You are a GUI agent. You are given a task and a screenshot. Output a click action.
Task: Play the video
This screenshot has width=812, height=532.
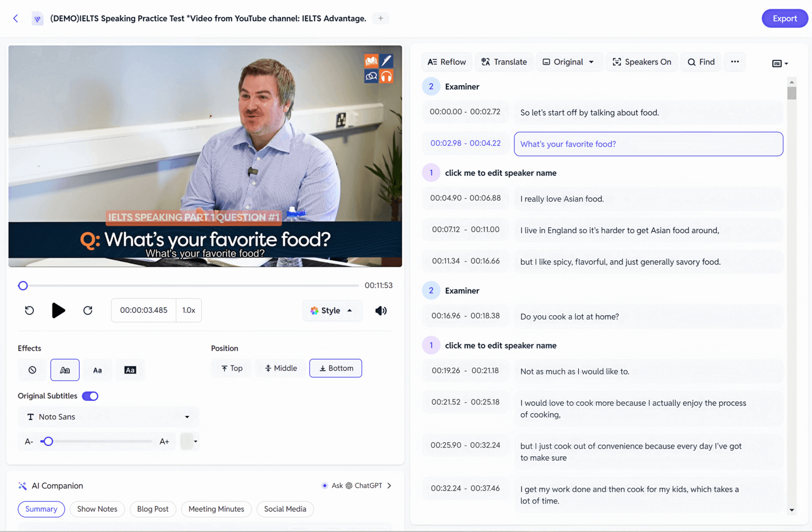[58, 311]
